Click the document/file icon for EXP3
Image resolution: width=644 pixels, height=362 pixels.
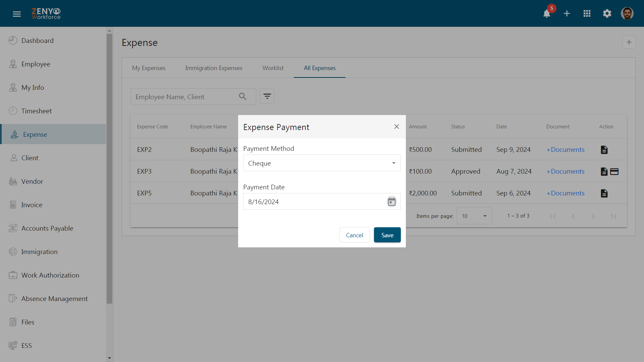[x=604, y=172]
